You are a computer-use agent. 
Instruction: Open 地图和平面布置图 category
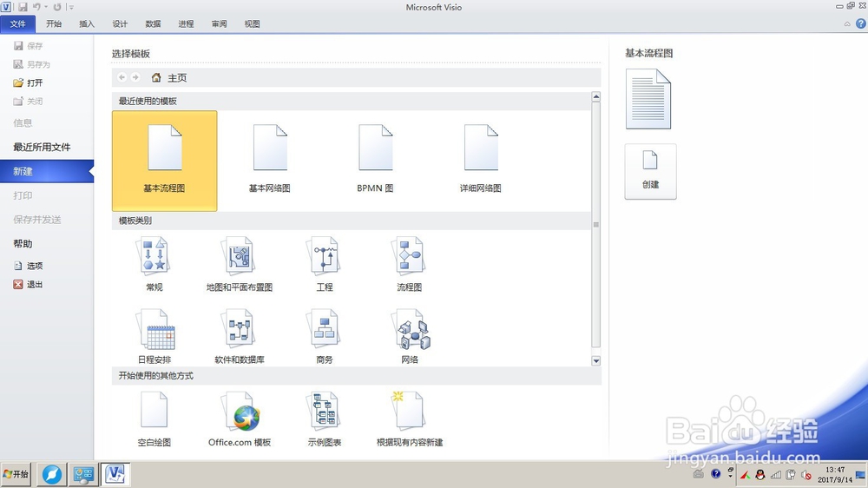tap(240, 265)
